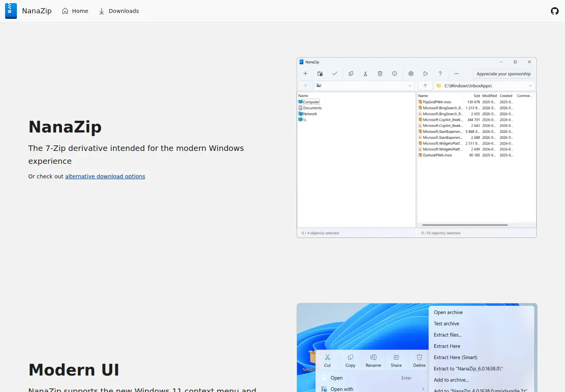Follow the alternative download options link
Viewport: 565px width, 392px height.
[105, 176]
